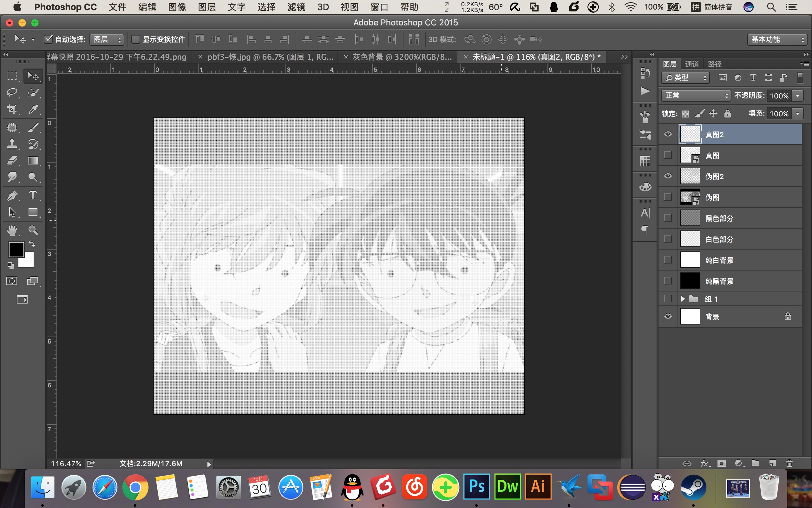Show the 真图 layer
812x508 pixels.
[x=668, y=155]
